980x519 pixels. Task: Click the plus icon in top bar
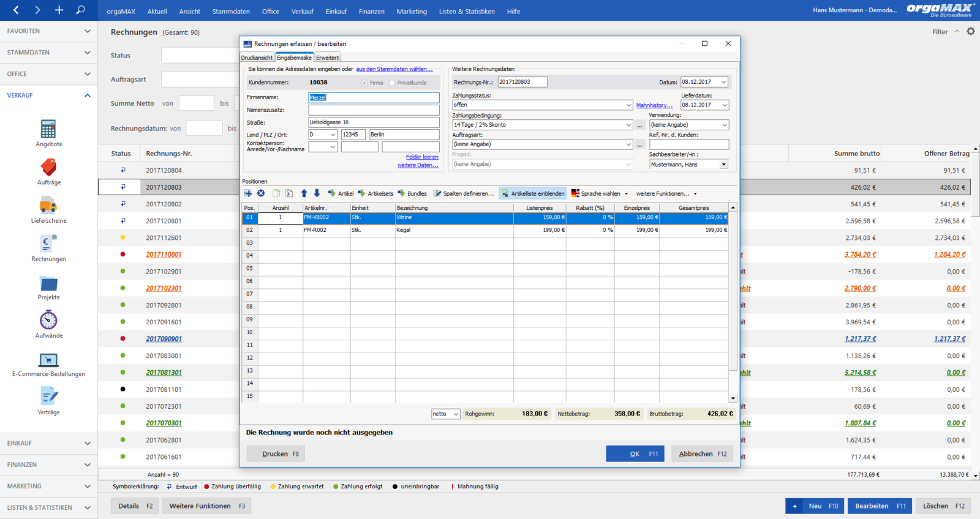tap(59, 10)
